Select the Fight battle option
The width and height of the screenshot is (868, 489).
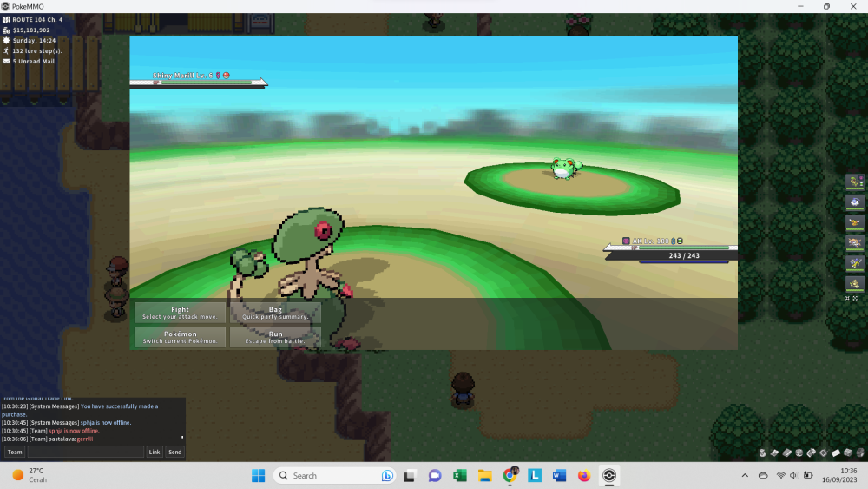point(180,313)
